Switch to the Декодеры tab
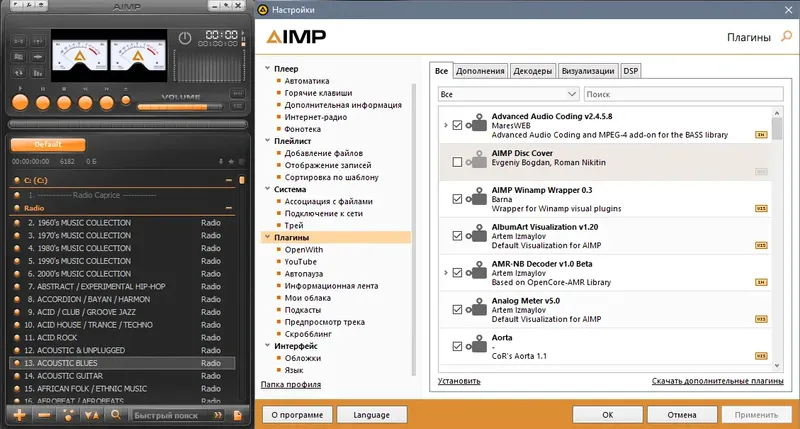800x429 pixels. 533,71
